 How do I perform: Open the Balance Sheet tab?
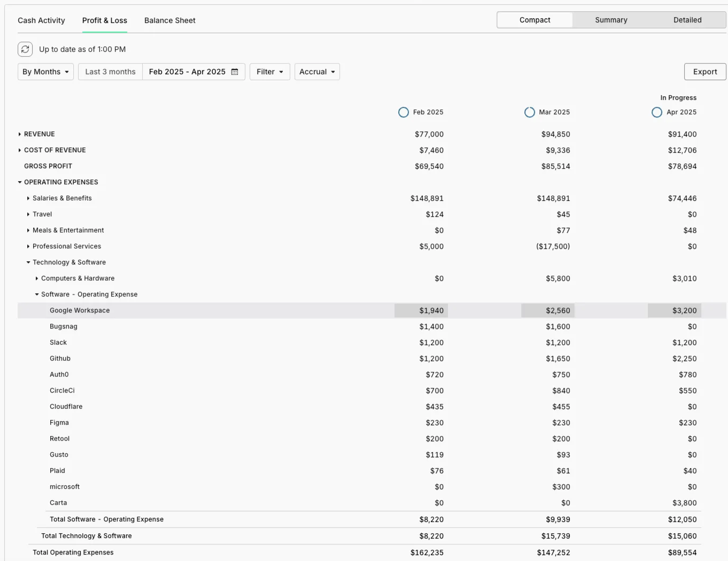(x=170, y=20)
